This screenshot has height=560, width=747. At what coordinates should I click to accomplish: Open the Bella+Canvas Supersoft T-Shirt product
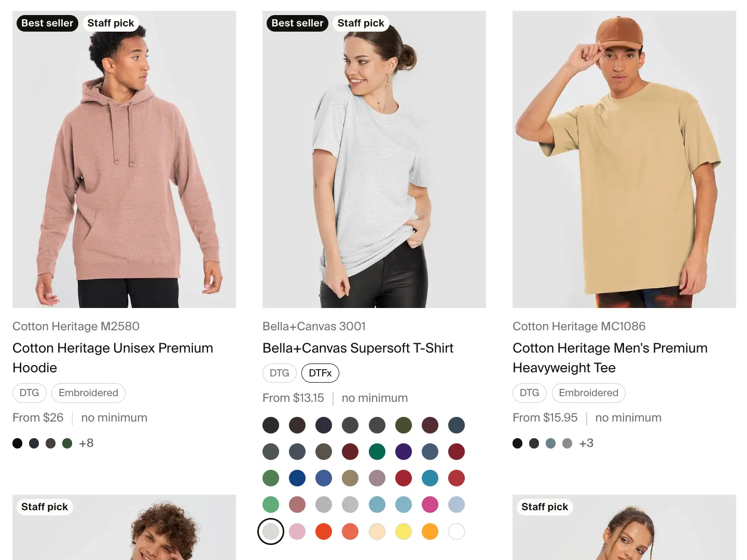tap(358, 348)
